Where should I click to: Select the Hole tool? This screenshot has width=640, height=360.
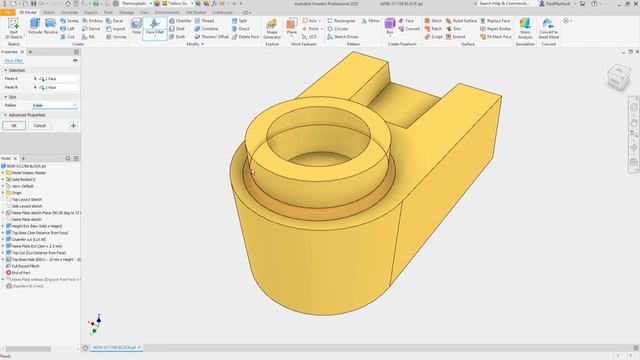[136, 27]
